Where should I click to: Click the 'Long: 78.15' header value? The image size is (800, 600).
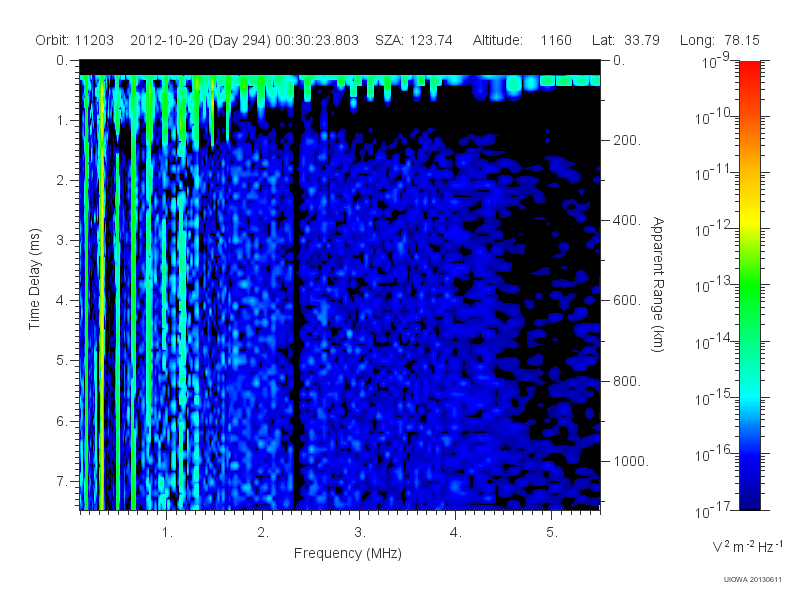click(719, 40)
